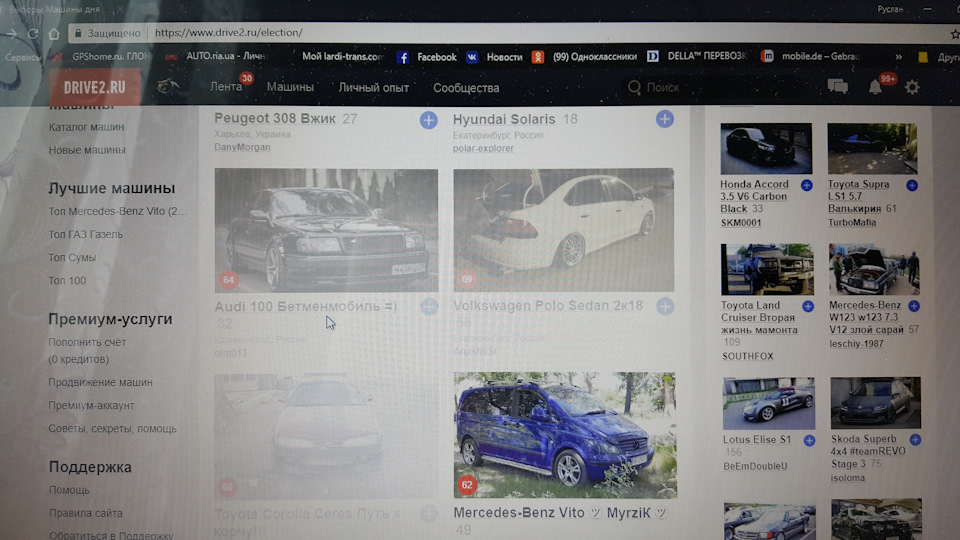Open user SOUTHFOX profile

click(748, 356)
